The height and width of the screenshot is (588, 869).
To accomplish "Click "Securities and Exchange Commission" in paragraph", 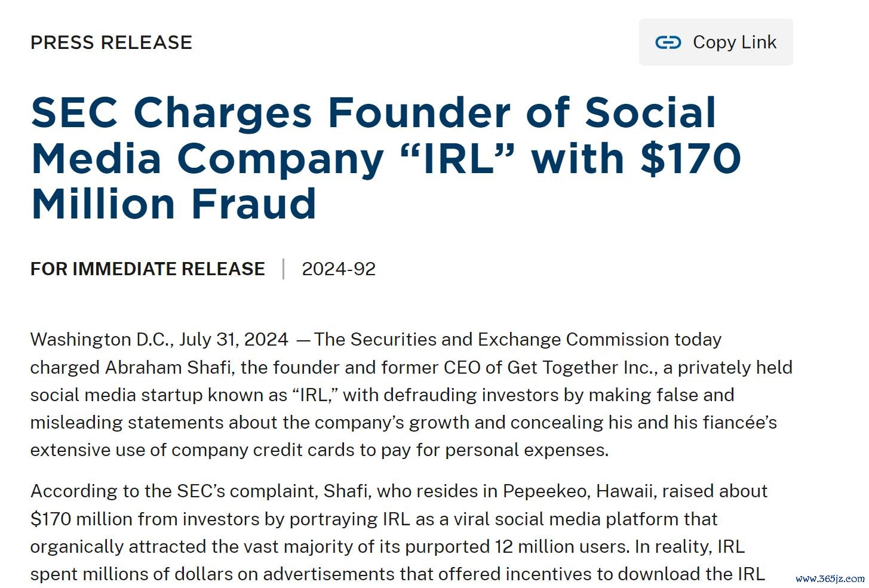I will point(509,339).
